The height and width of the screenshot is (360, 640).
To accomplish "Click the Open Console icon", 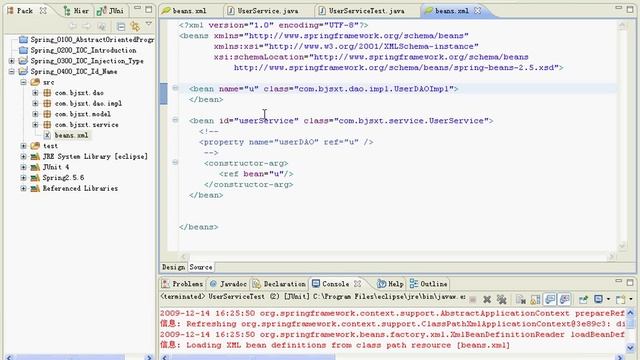I will pyautogui.click(x=621, y=300).
